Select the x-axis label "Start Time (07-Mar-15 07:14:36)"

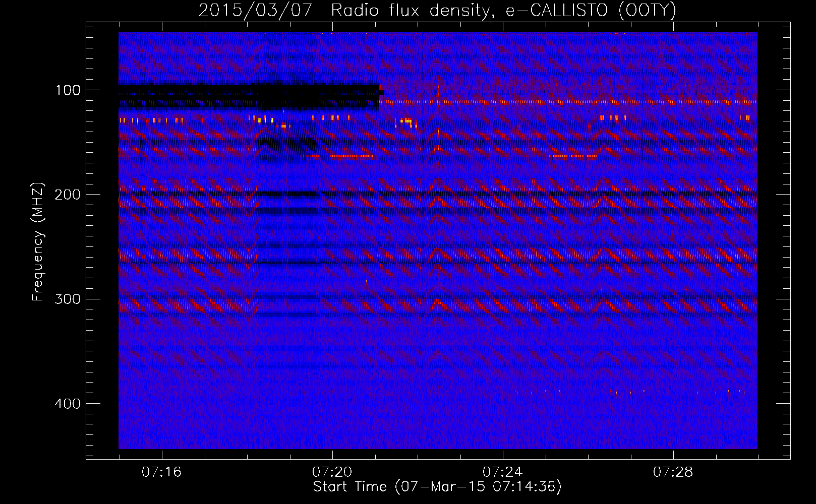[437, 487]
